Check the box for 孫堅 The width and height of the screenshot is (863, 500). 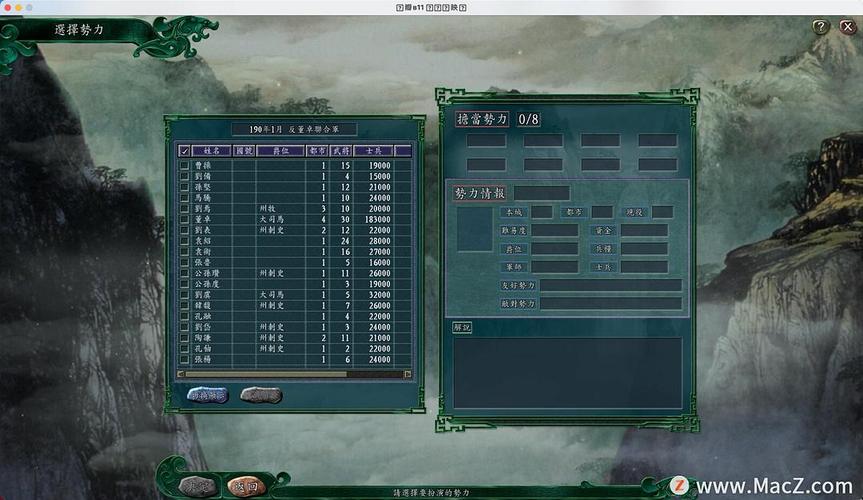[x=184, y=187]
